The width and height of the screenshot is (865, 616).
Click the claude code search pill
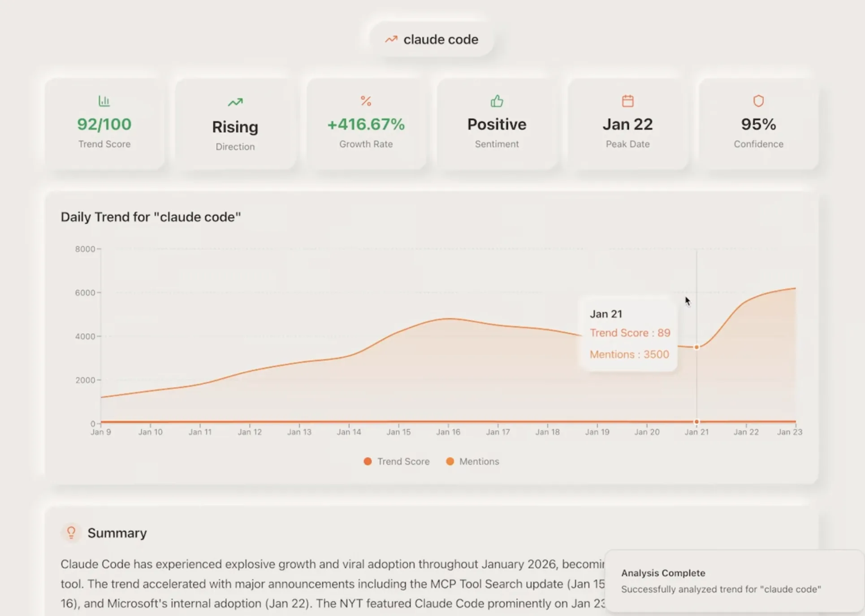point(432,39)
